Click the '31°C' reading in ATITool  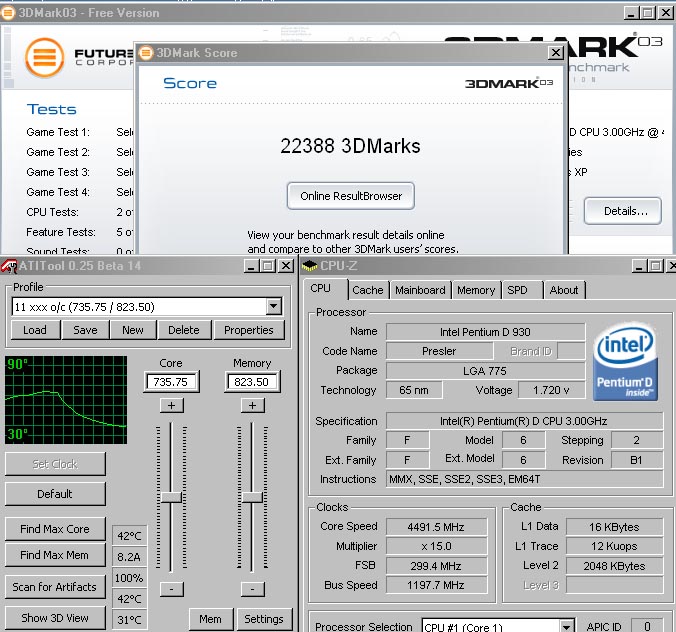pyautogui.click(x=129, y=619)
